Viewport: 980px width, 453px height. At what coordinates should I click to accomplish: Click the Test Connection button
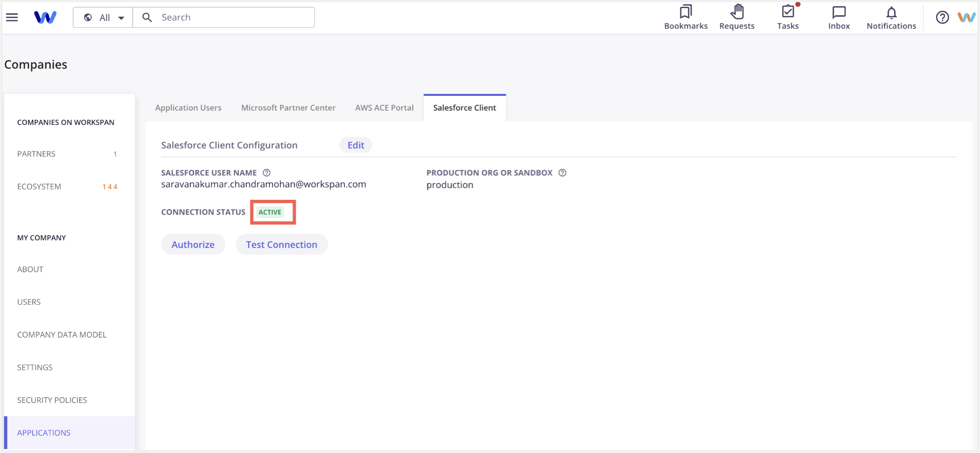(282, 245)
